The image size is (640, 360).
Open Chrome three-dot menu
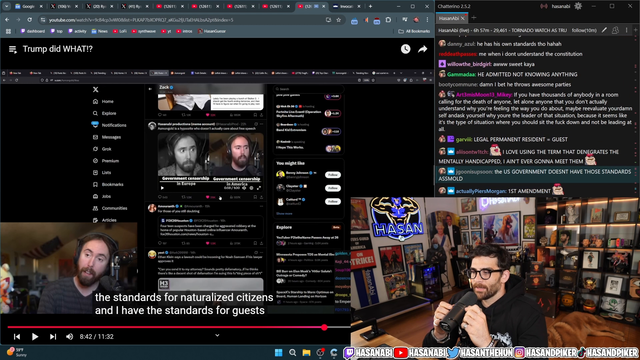coord(427,20)
